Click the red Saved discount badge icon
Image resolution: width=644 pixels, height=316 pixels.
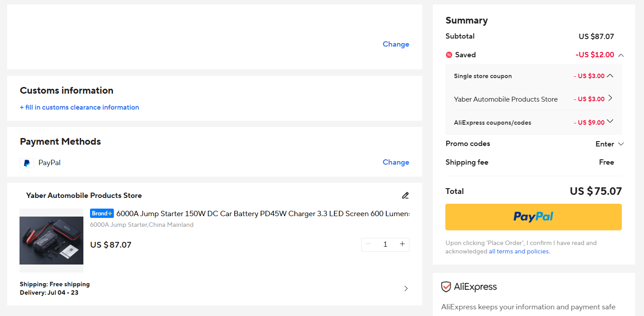(x=449, y=55)
